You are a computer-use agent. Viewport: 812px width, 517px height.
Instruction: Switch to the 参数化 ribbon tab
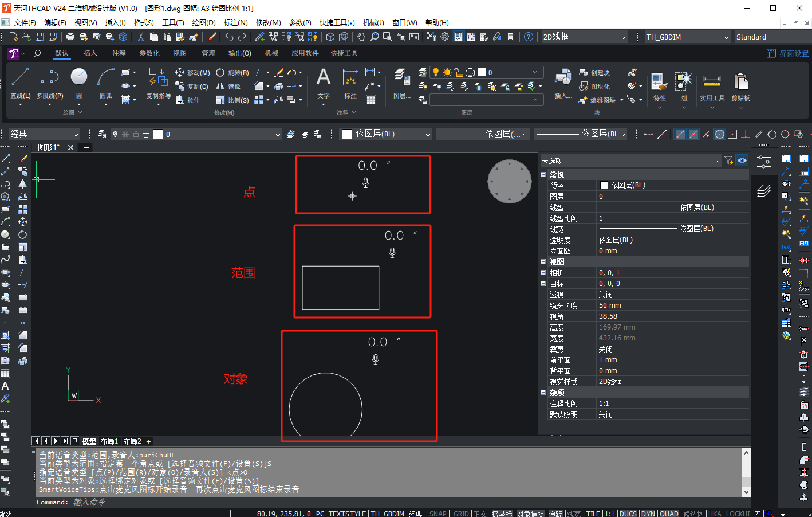(149, 53)
